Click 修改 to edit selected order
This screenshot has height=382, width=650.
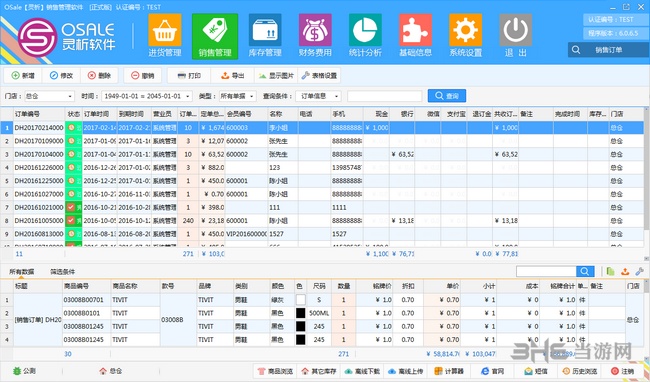point(61,75)
